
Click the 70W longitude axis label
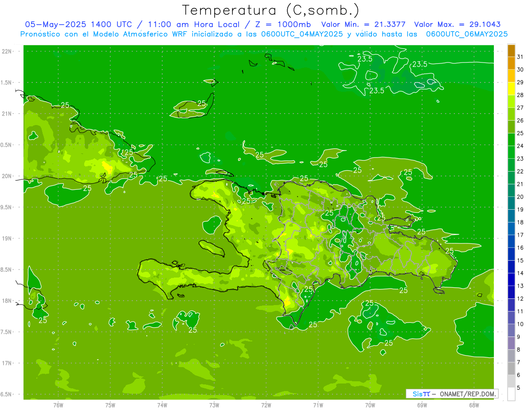point(370,405)
